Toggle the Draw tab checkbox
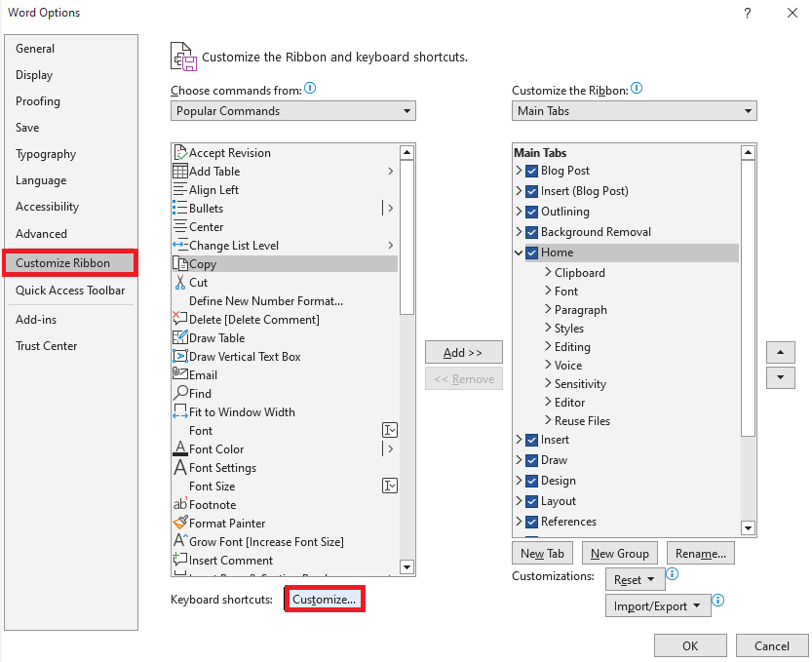 [x=531, y=460]
